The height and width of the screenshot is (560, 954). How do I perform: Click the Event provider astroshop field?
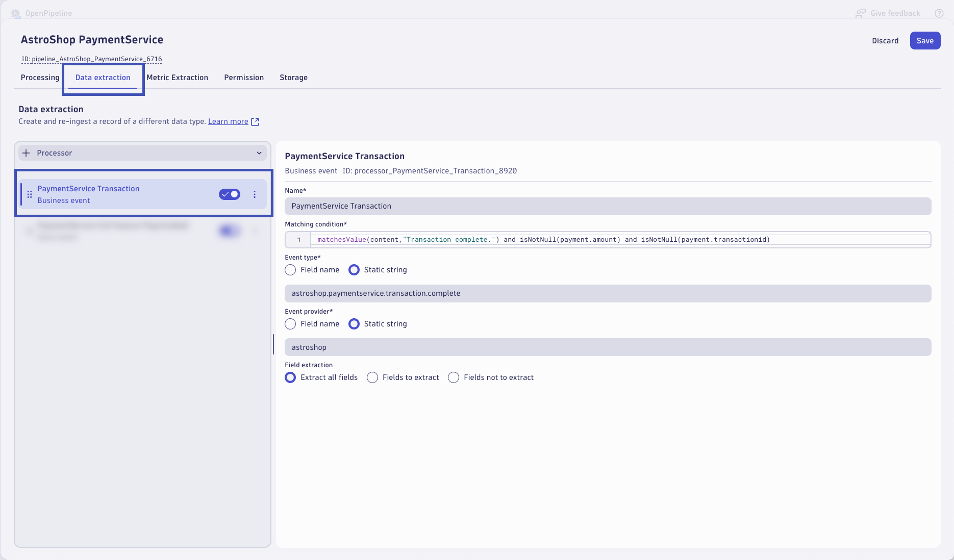point(608,347)
